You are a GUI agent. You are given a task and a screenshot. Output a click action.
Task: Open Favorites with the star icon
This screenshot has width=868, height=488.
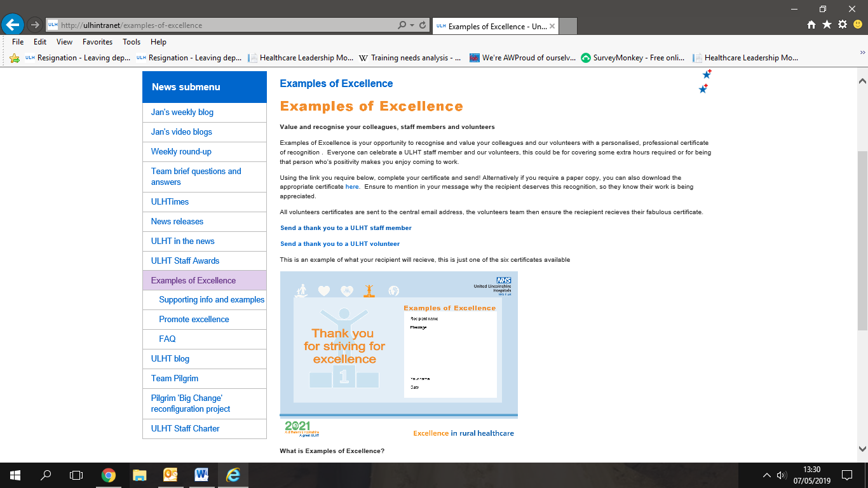(827, 25)
